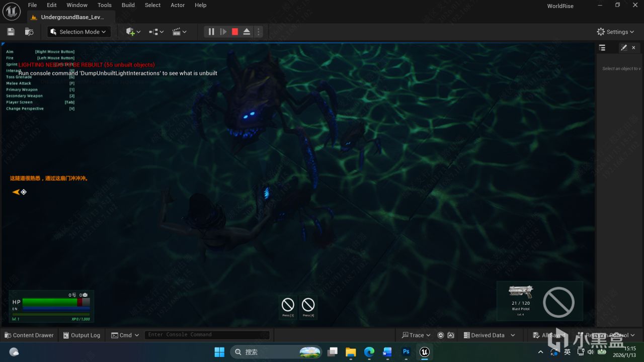
Task: Open the Windows Start menu
Action: (x=220, y=352)
